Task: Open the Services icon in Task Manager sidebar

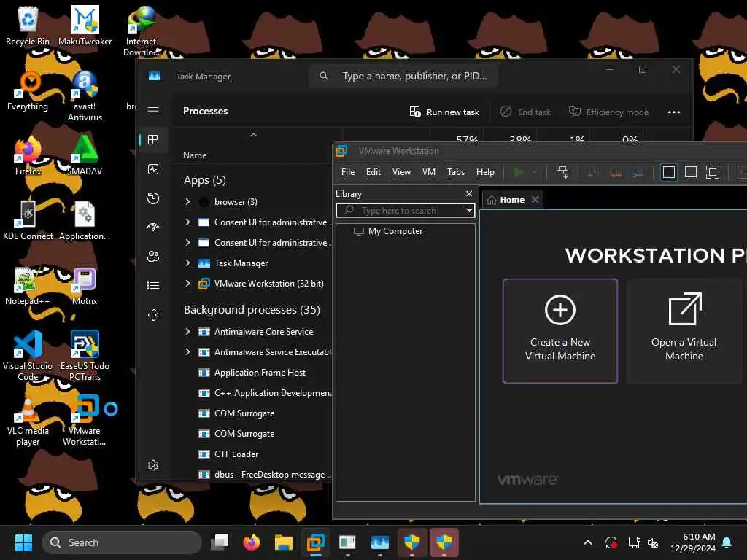Action: coord(153,315)
